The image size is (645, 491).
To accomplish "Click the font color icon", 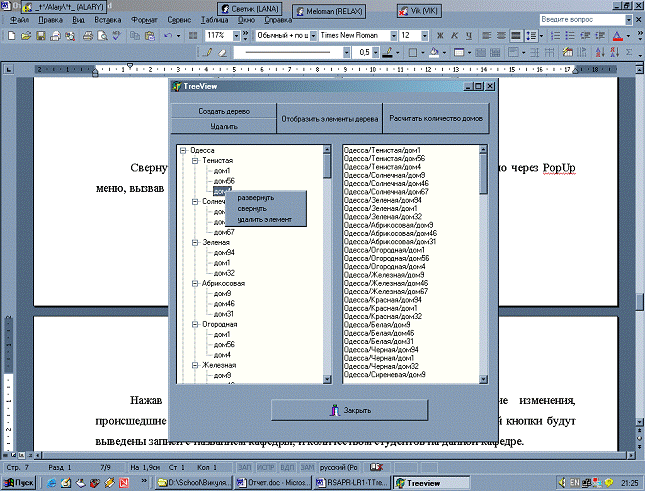I will click(617, 35).
